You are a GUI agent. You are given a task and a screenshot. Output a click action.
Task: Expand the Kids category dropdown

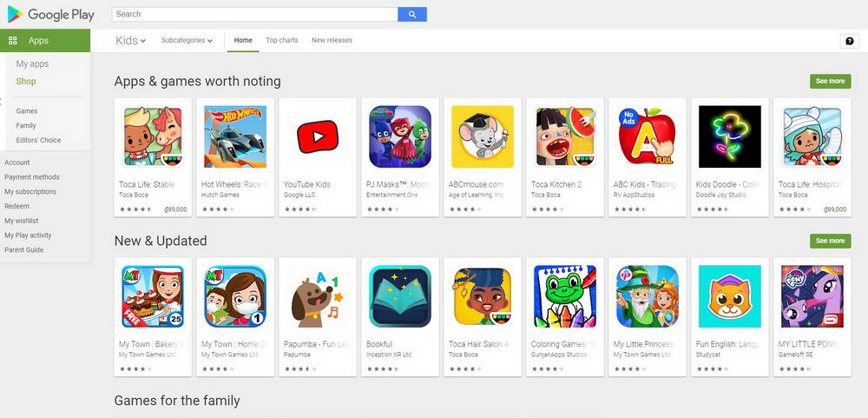pyautogui.click(x=131, y=41)
